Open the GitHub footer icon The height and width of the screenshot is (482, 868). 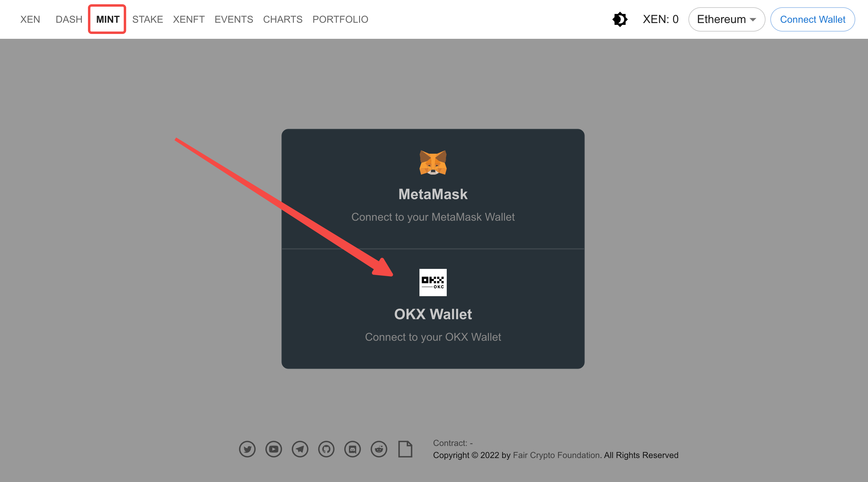(x=326, y=449)
